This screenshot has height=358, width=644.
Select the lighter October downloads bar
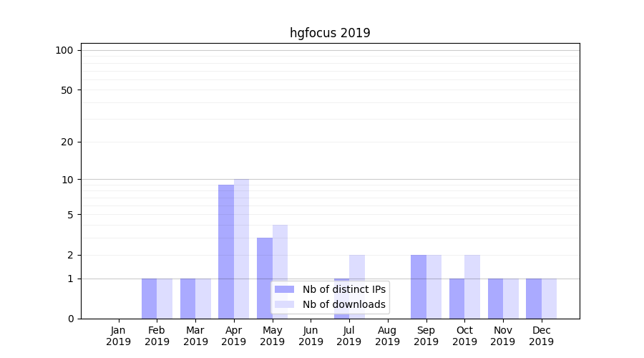[472, 286]
